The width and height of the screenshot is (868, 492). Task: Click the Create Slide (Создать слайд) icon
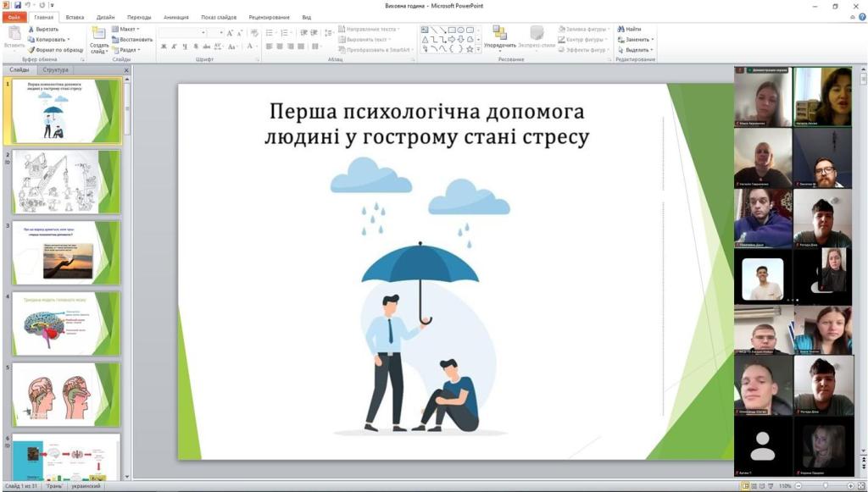98,33
